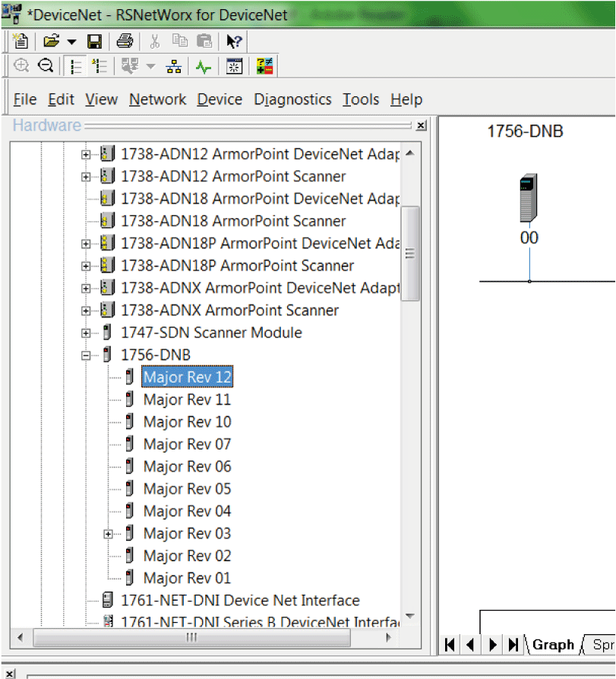Click the window with starburst toolbar icon
This screenshot has width=616, height=679.
(235, 66)
